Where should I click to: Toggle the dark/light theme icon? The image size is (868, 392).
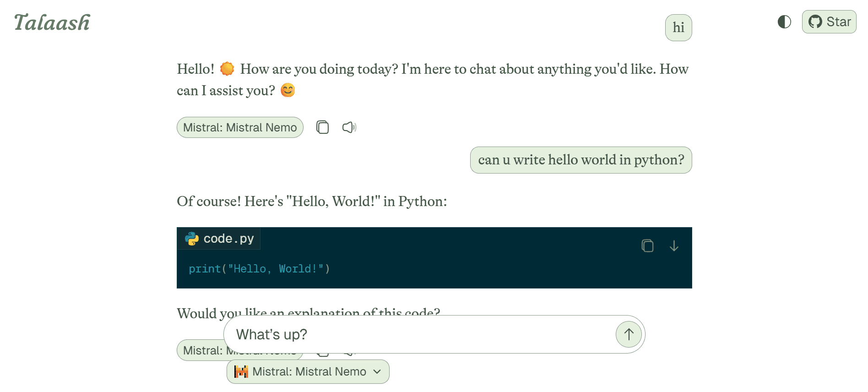[x=784, y=22]
